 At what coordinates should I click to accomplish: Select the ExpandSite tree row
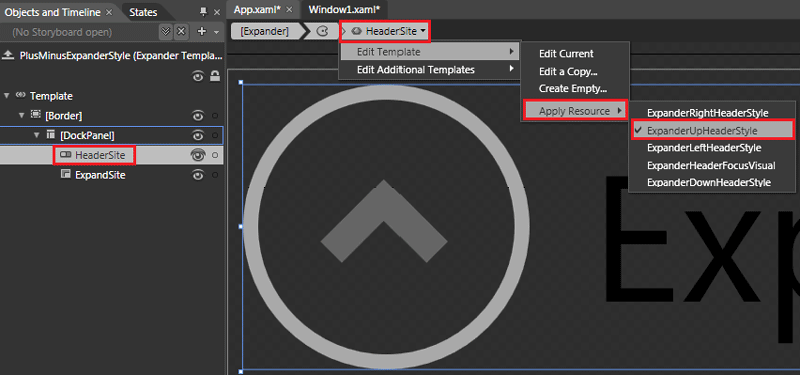[112, 175]
